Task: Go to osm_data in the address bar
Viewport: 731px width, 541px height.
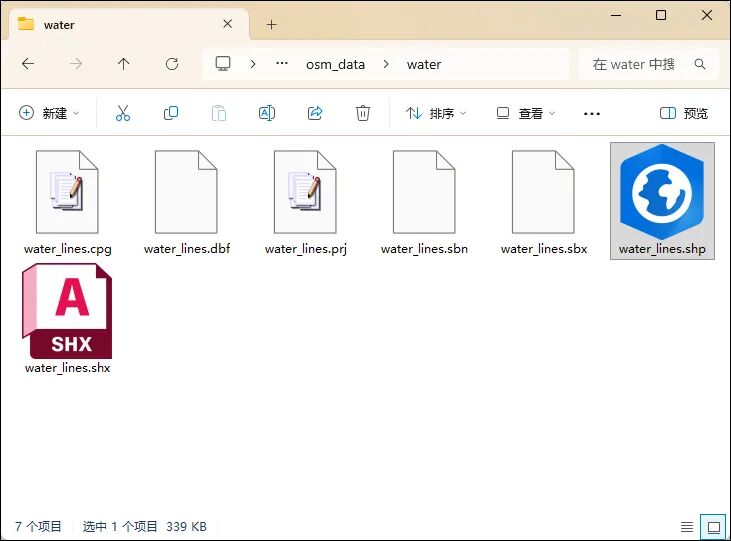Action: (335, 64)
